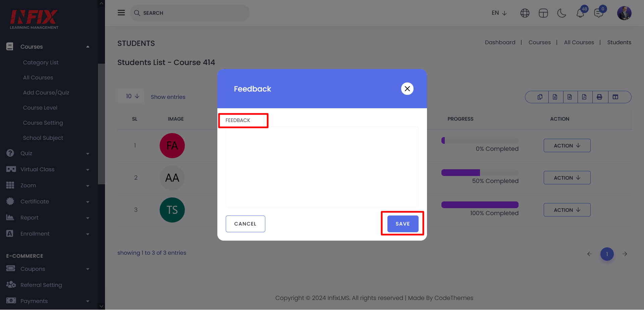The width and height of the screenshot is (644, 310).
Task: Close the Feedback dialog with X
Action: tap(407, 89)
